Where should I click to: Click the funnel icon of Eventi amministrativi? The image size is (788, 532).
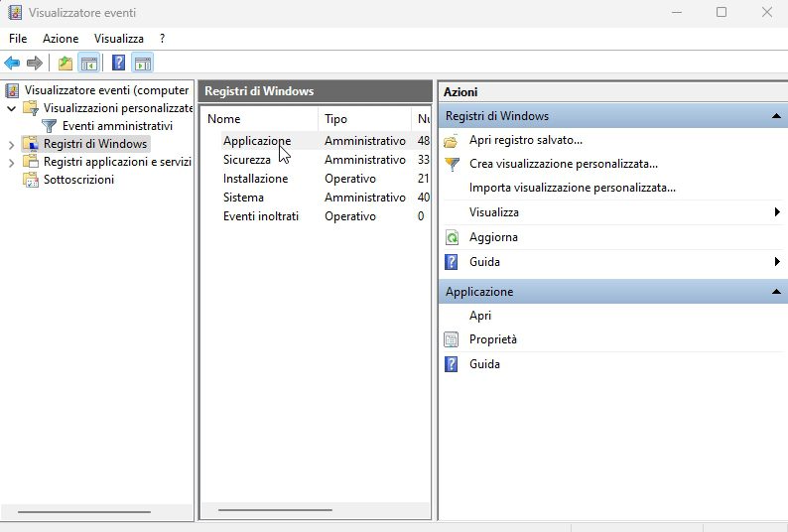[49, 126]
